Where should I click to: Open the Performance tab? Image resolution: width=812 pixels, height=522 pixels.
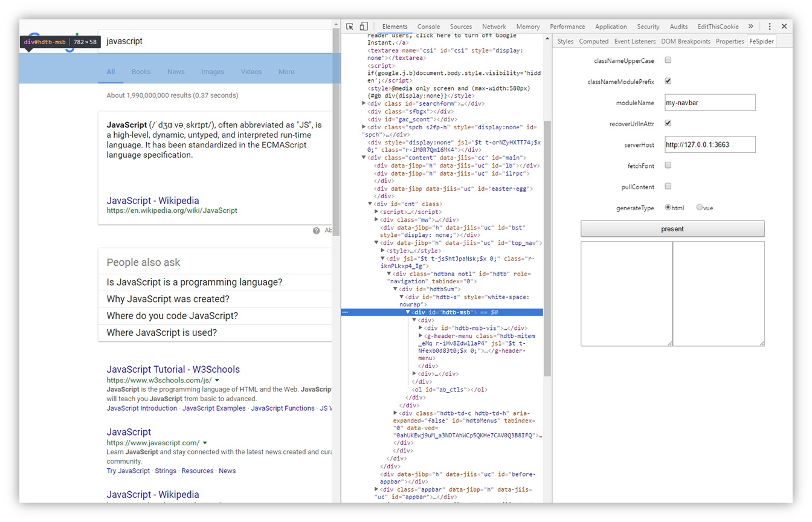coord(567,27)
